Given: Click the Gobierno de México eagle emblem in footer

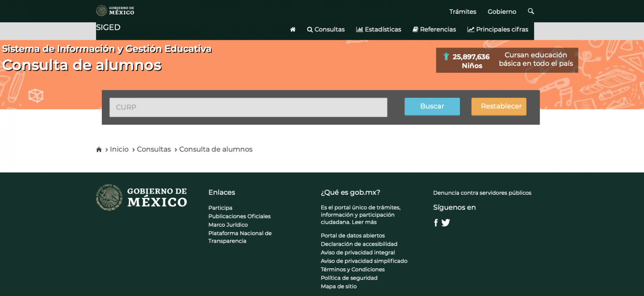Looking at the screenshot, I should point(108,197).
